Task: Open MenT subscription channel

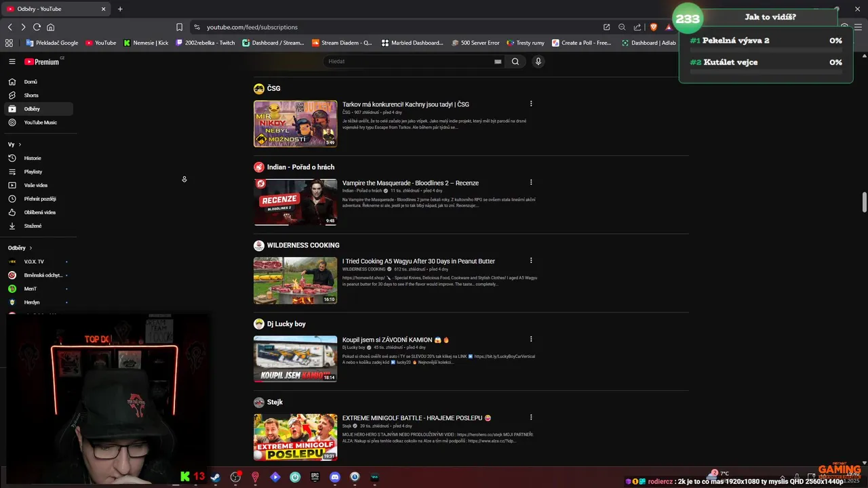Action: pyautogui.click(x=38, y=289)
